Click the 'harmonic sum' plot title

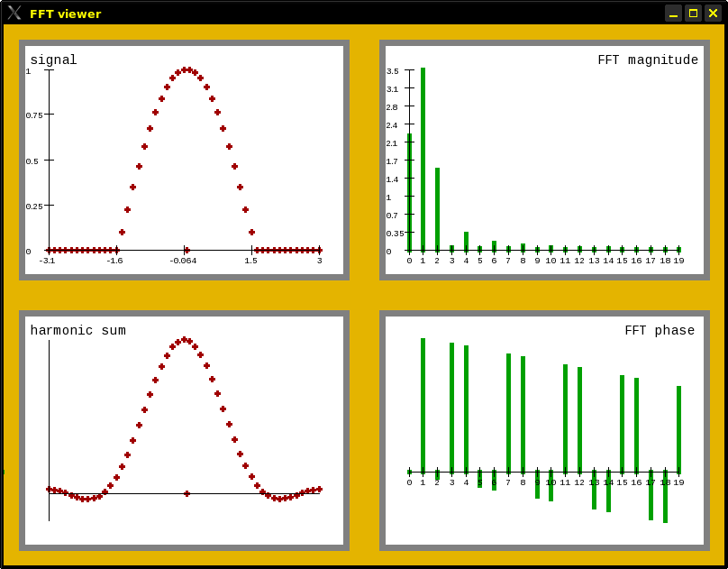click(78, 330)
